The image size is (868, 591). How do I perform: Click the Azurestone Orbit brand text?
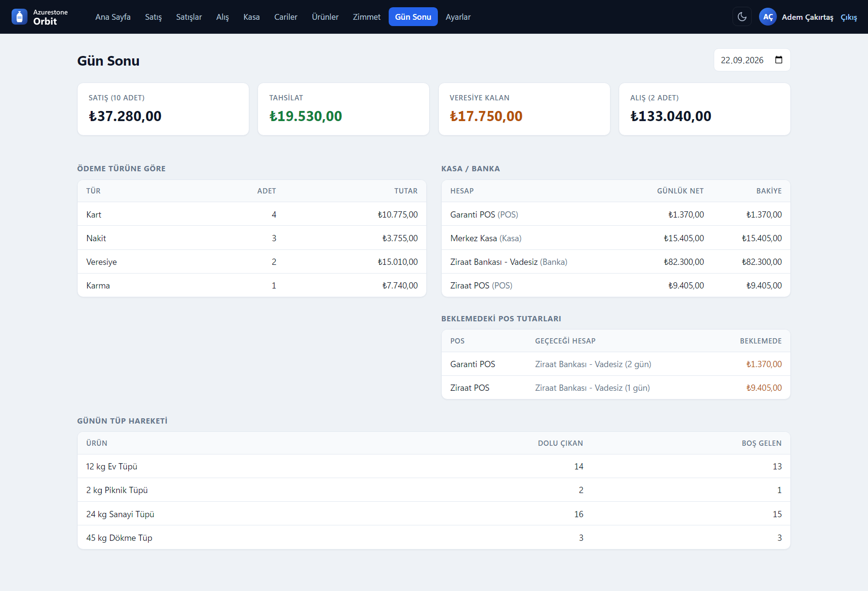tap(50, 17)
